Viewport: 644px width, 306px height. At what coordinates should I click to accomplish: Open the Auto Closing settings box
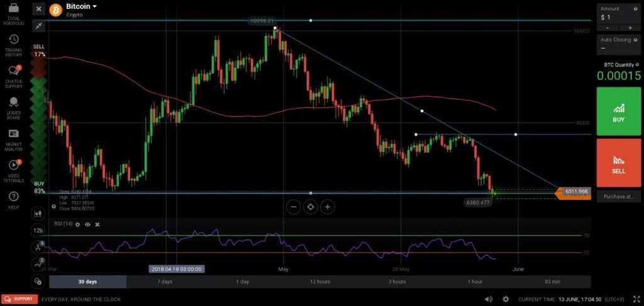click(619, 45)
